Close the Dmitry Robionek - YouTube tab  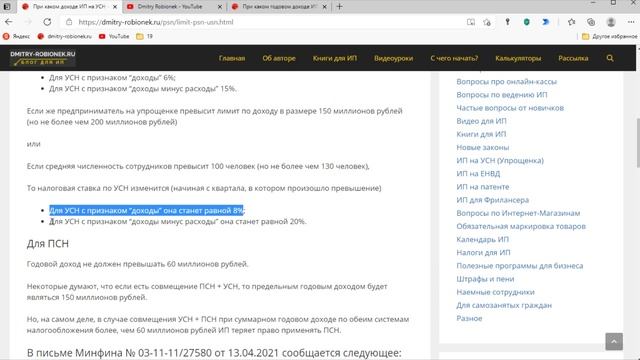click(x=220, y=7)
